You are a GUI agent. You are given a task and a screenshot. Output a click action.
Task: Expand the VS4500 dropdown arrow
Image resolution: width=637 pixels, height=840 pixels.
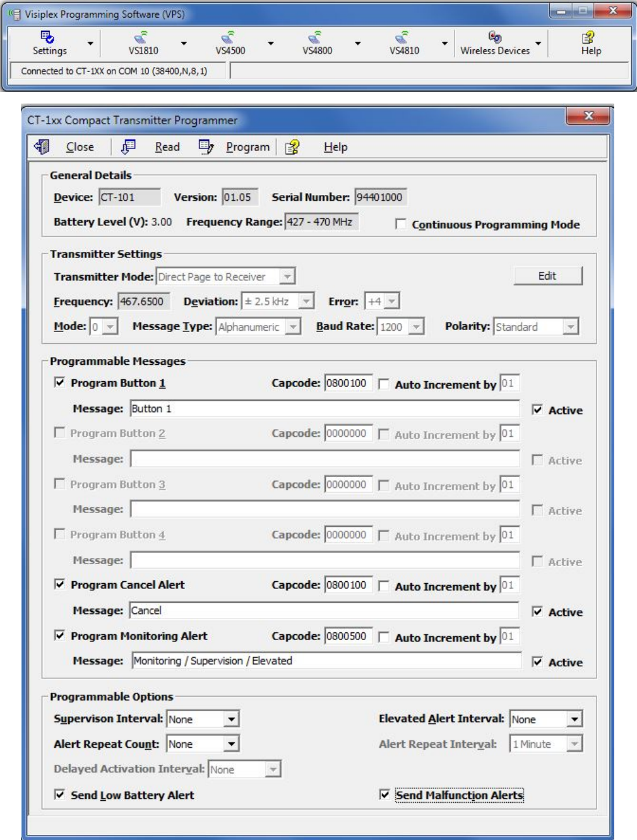point(271,44)
